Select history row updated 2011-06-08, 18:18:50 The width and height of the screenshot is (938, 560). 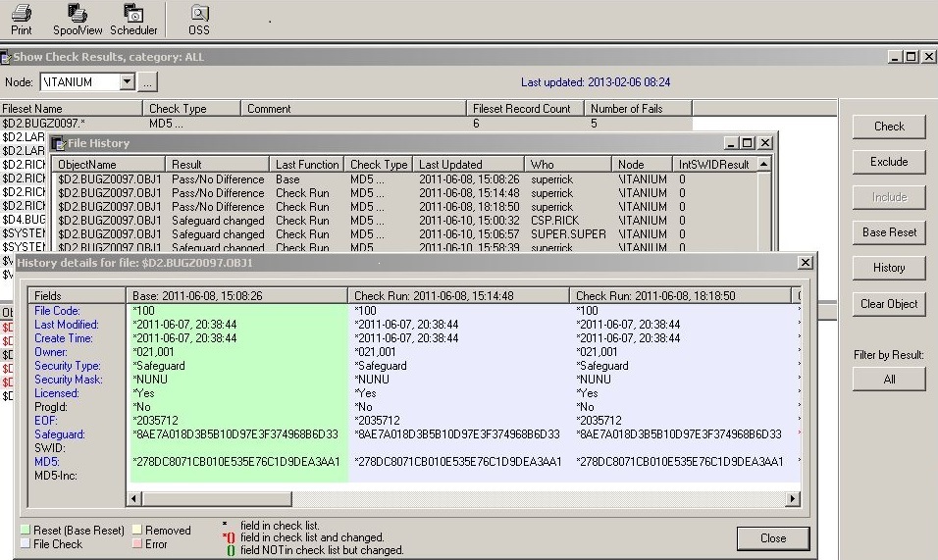coord(405,207)
